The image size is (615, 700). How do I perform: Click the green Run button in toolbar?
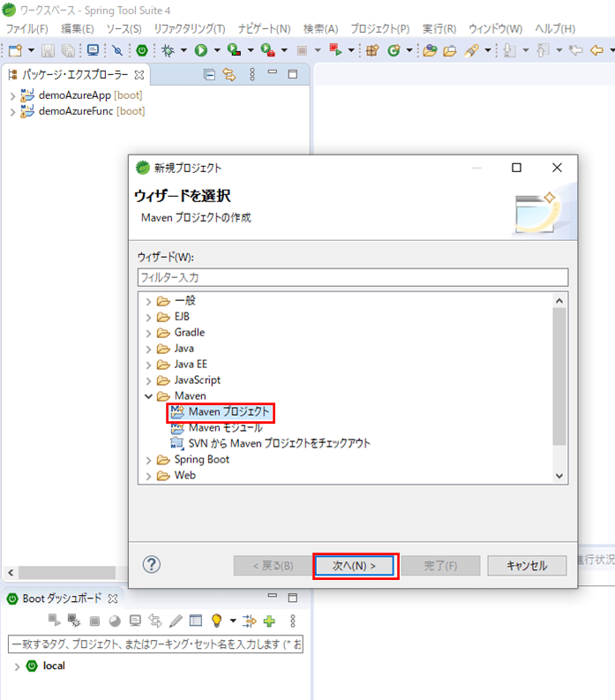(x=201, y=50)
